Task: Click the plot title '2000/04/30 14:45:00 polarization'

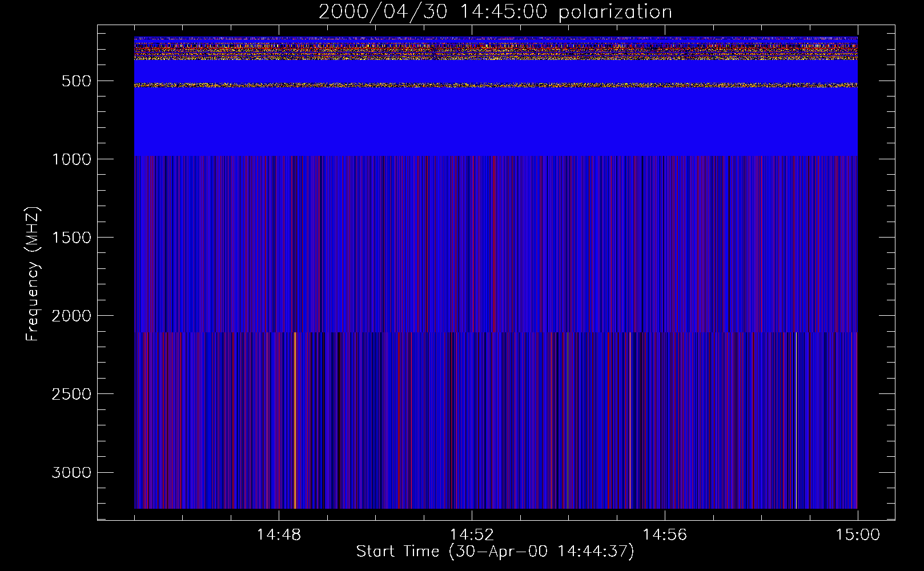Action: pos(495,12)
